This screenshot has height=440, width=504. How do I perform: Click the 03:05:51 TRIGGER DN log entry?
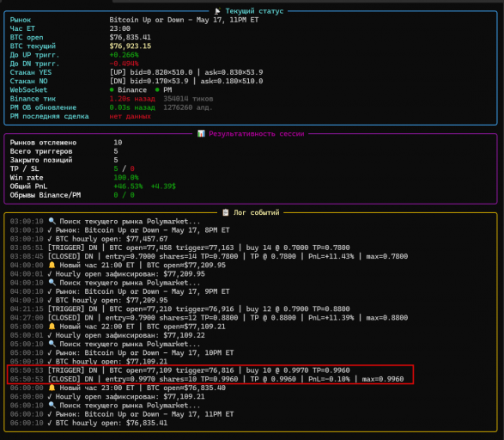(179, 247)
